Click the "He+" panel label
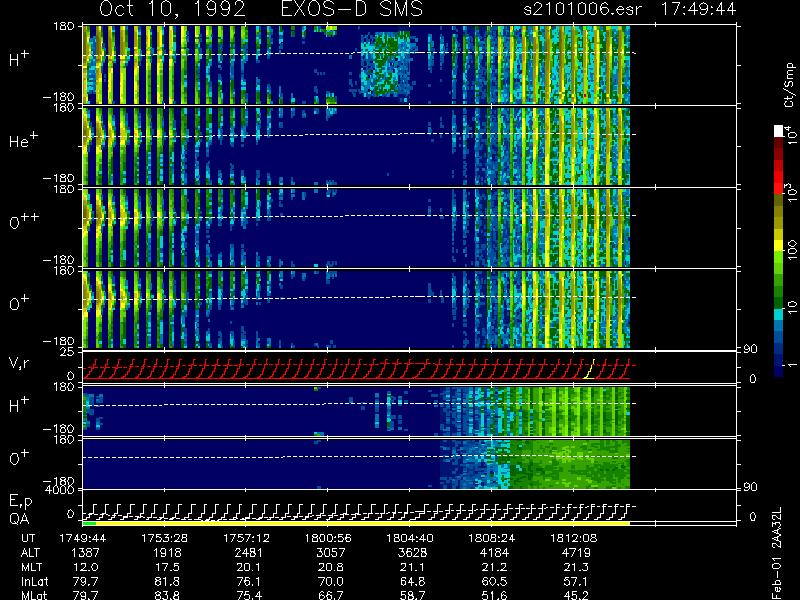Viewport: 800px width, 600px height. click(x=23, y=139)
